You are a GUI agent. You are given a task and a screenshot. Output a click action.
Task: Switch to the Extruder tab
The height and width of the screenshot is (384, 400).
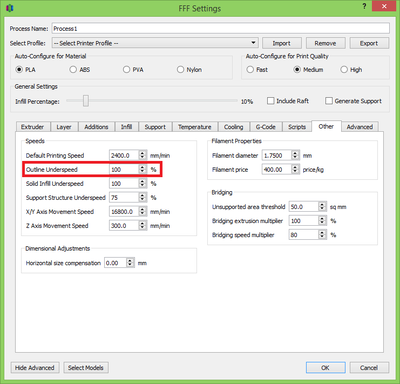33,127
